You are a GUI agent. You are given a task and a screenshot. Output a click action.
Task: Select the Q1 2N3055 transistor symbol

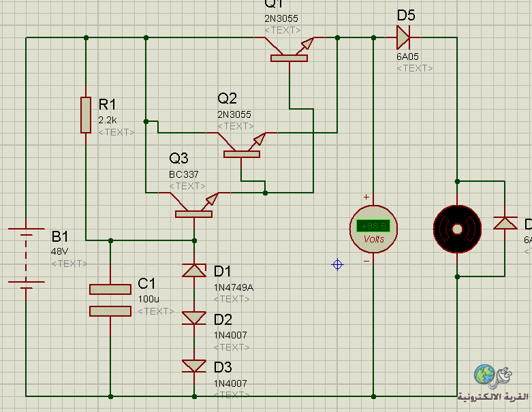click(289, 51)
